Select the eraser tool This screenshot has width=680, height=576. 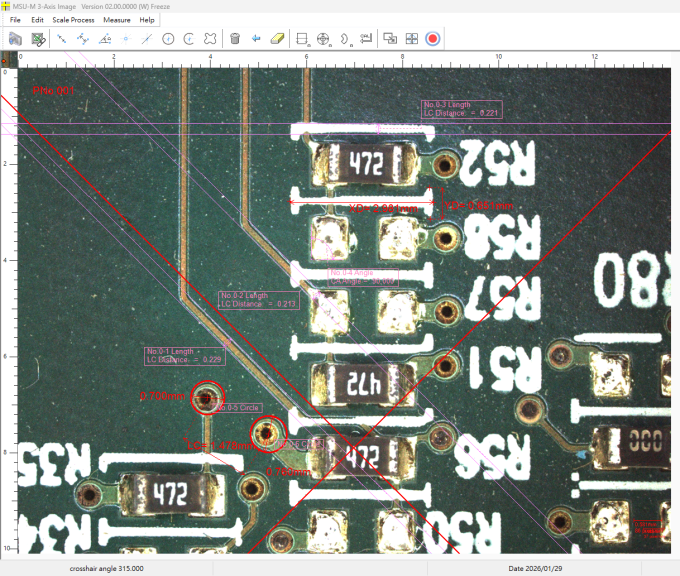point(278,39)
